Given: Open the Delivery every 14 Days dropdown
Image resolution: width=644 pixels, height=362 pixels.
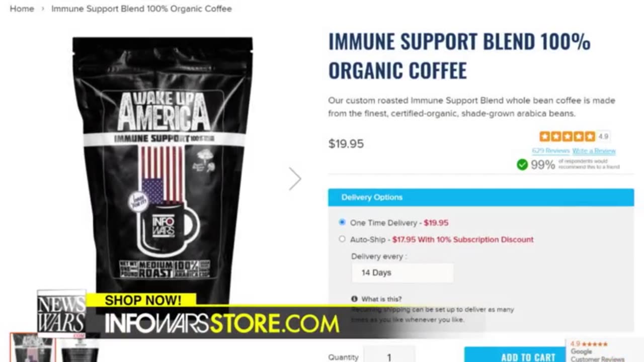Looking at the screenshot, I should coord(403,273).
